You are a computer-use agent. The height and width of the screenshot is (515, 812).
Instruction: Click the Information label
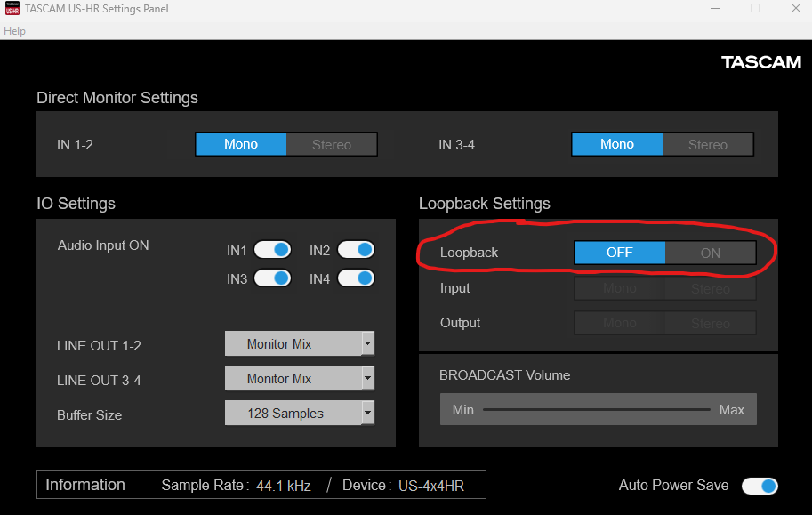tap(85, 485)
